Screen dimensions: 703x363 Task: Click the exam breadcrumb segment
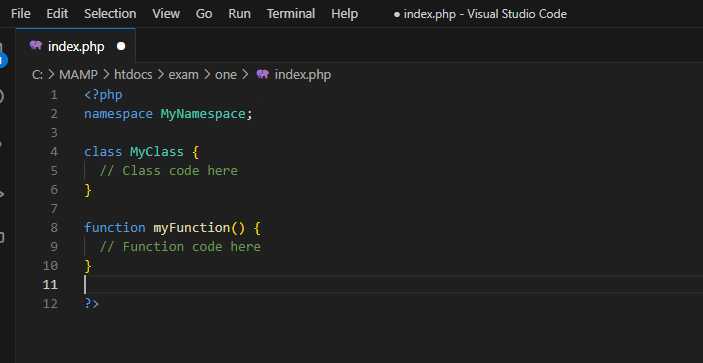(x=183, y=75)
